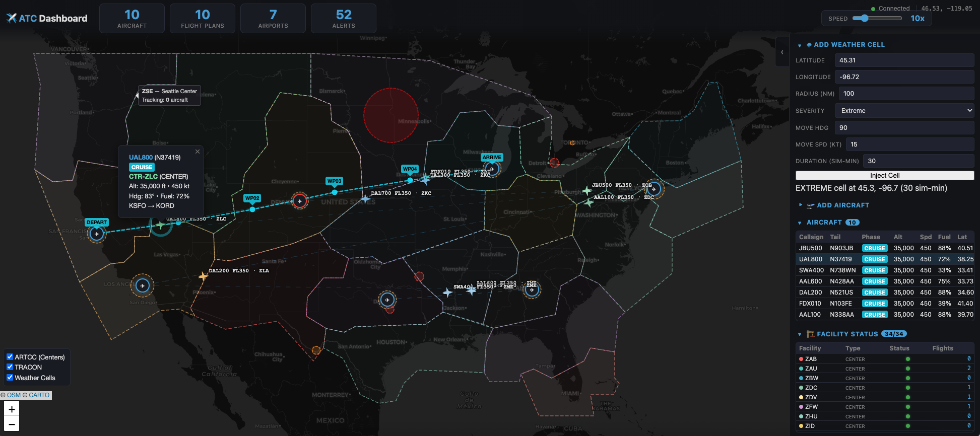Collapse the Facility Status section
This screenshot has width=980, height=436.
(x=800, y=334)
